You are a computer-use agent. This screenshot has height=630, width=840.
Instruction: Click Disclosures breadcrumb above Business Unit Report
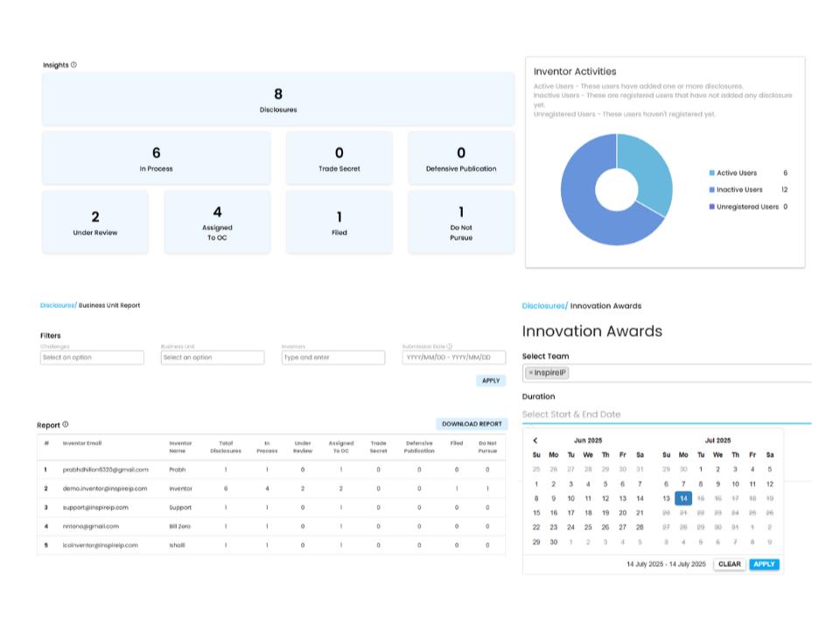[58, 305]
